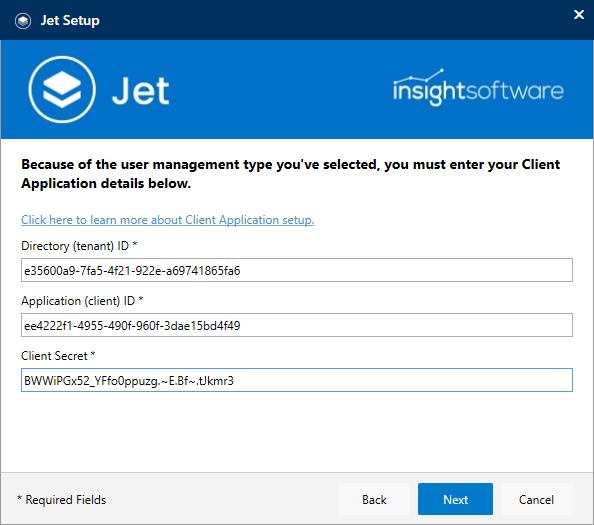This screenshot has width=594, height=525.
Task: Click the bold Client Application instruction heading
Action: pyautogui.click(x=291, y=174)
